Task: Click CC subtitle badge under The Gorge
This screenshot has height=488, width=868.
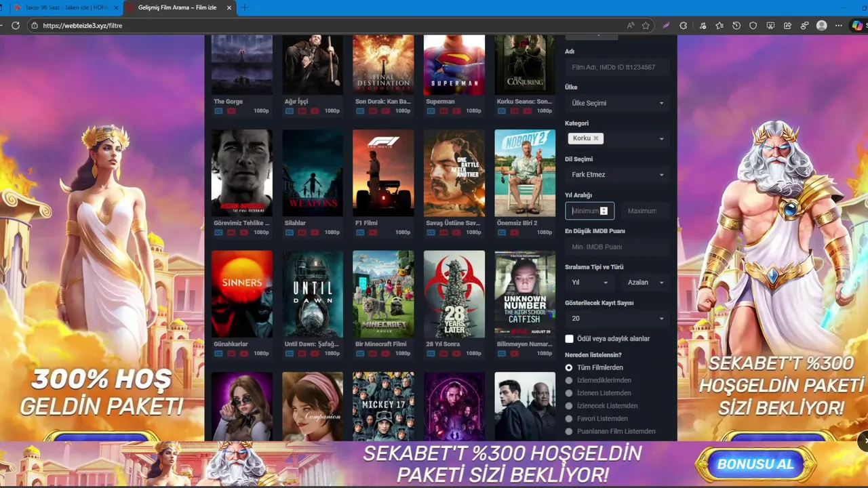Action: coord(218,110)
